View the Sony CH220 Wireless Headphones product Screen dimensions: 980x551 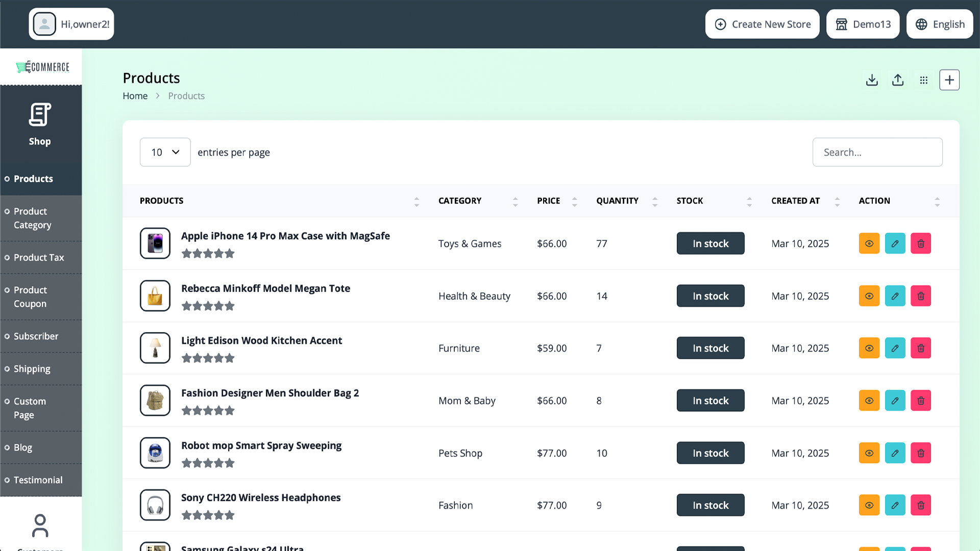(869, 505)
